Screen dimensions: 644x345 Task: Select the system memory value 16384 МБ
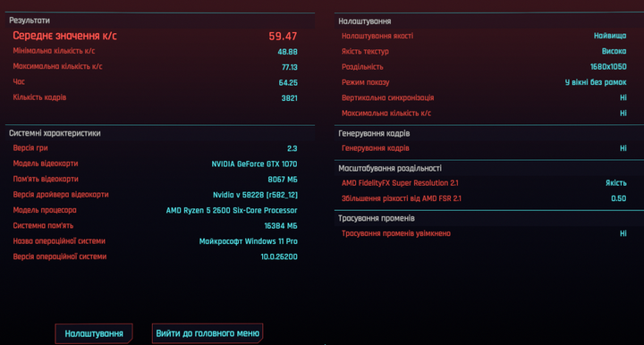tap(281, 226)
